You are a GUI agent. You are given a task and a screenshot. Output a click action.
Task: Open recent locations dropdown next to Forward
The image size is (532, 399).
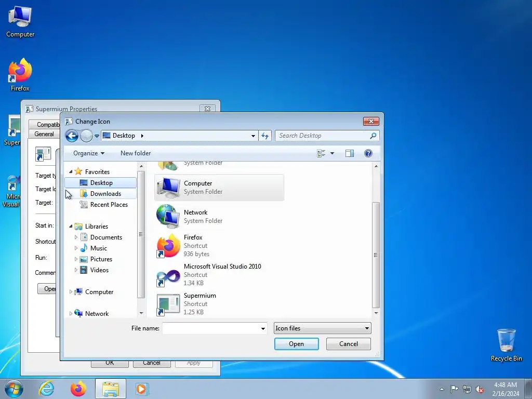point(97,136)
